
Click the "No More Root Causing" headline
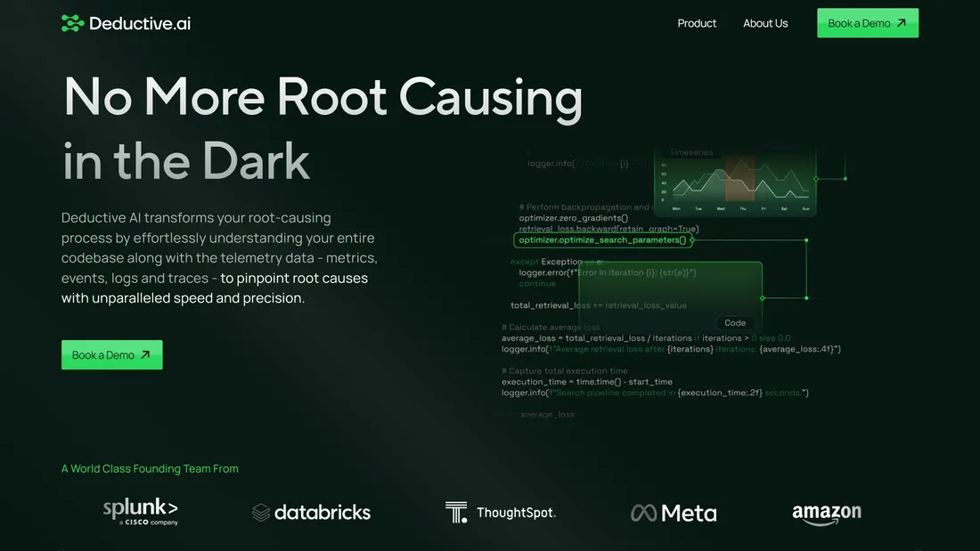(323, 96)
